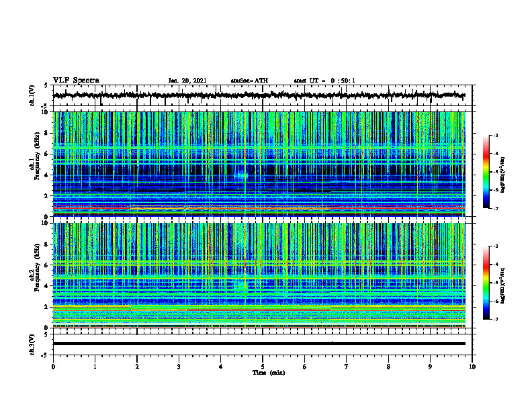The height and width of the screenshot is (411, 532).
Task: Click the ch.2 "Frequency (kHz)" axis label
Action: tap(37, 267)
